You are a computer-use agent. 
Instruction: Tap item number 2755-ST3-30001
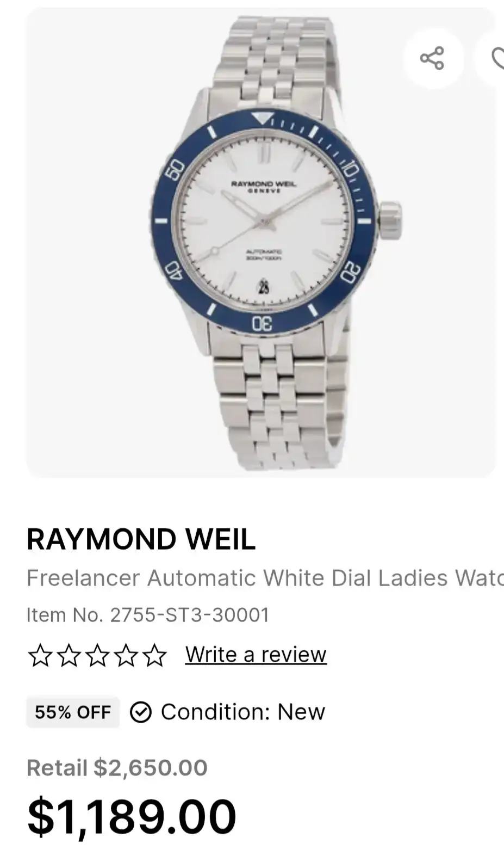(x=190, y=615)
